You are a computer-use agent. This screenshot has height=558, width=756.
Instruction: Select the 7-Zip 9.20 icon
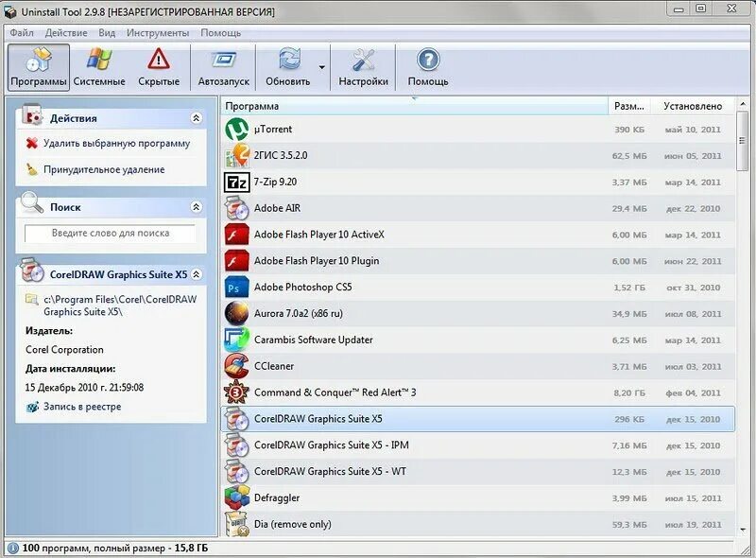tap(237, 183)
